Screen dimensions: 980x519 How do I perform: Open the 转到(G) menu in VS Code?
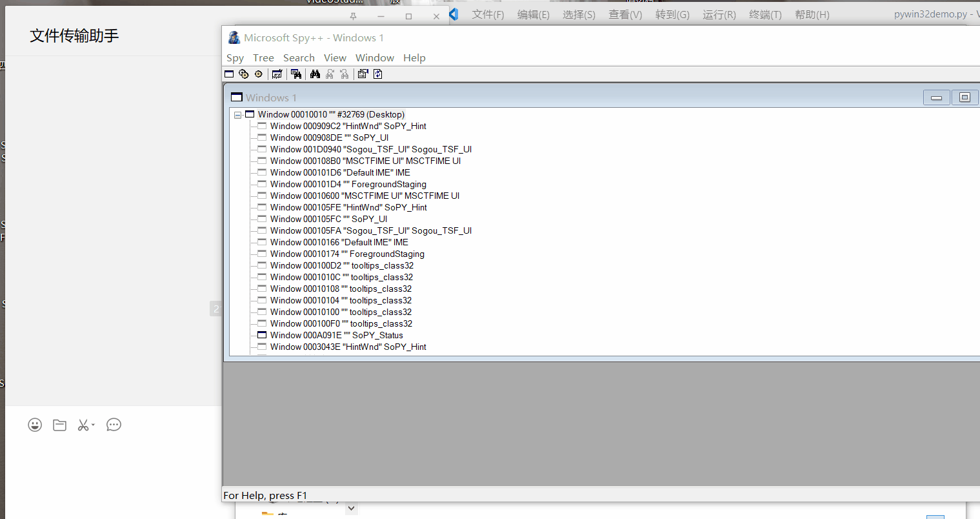(x=672, y=15)
